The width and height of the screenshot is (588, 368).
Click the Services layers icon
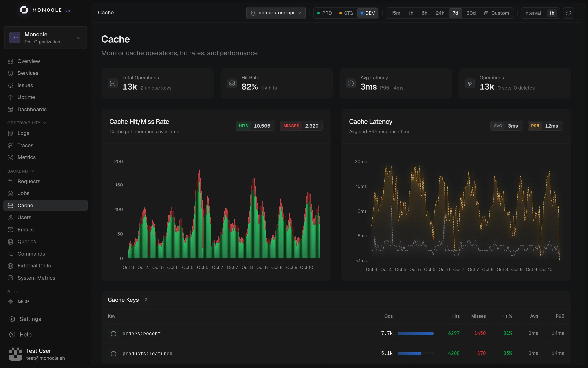pyautogui.click(x=10, y=73)
